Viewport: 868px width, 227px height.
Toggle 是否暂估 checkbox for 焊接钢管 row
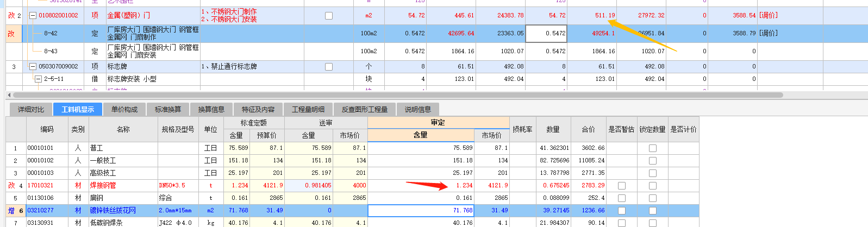click(622, 186)
